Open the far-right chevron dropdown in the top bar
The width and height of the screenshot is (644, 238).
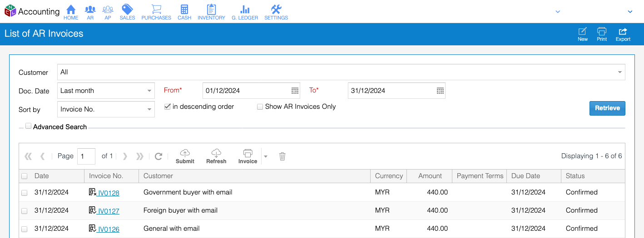pyautogui.click(x=630, y=12)
